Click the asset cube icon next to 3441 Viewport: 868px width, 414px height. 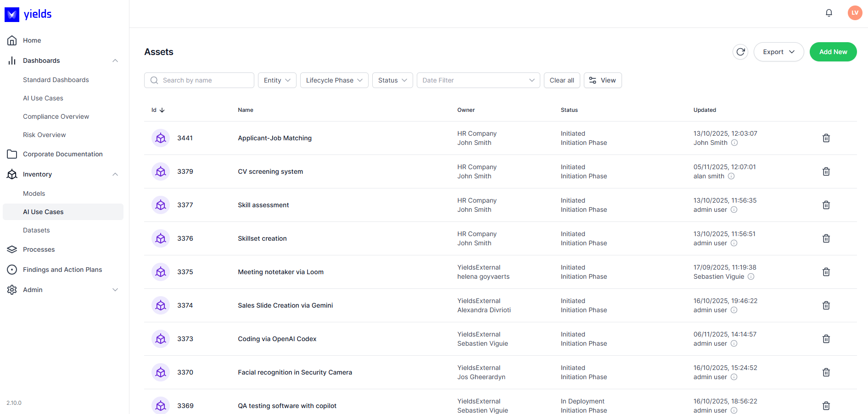[160, 138]
